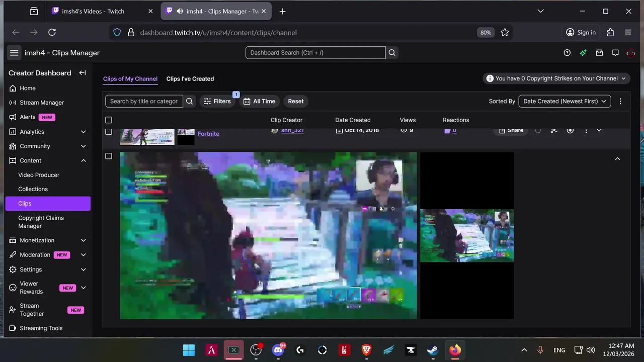Expand the Copyright Strikes notice dropdown
The image size is (644, 362).
556,78
